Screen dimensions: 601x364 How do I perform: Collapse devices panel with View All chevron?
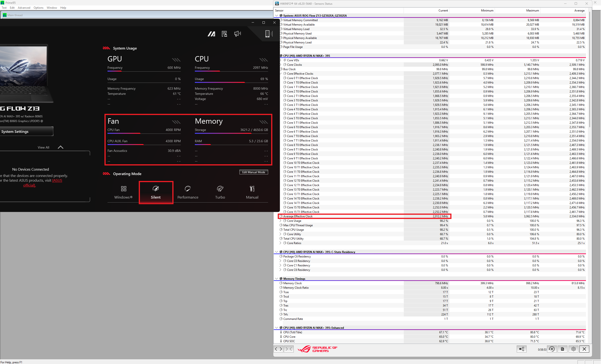click(x=61, y=147)
